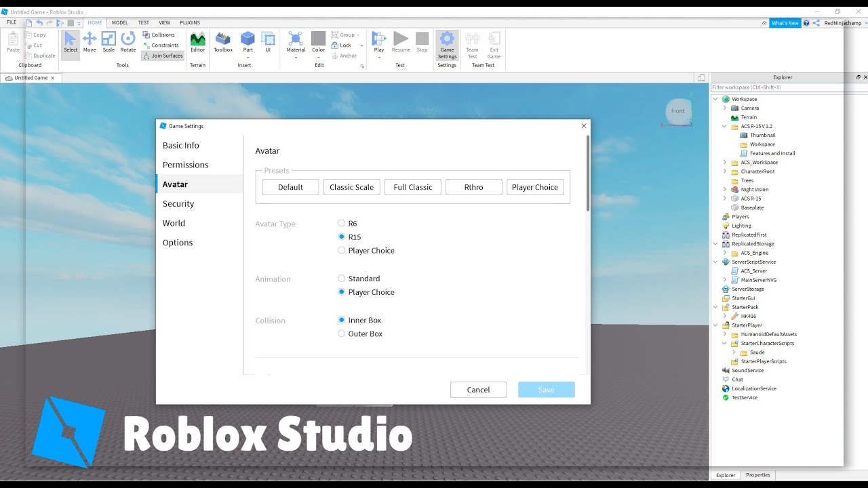Collapse the Workspace tree node
The height and width of the screenshot is (488, 868).
(x=715, y=99)
